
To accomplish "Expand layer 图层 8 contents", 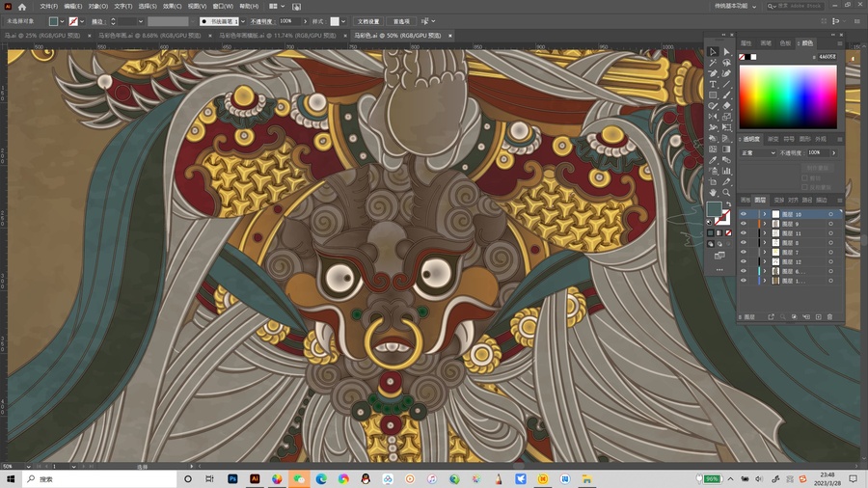I will [765, 242].
